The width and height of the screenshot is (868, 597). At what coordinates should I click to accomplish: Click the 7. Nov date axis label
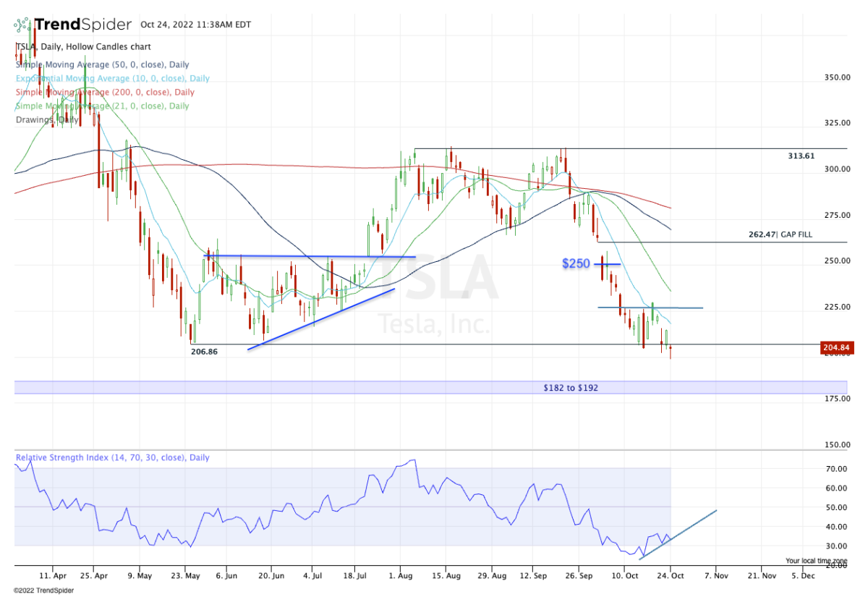point(716,577)
